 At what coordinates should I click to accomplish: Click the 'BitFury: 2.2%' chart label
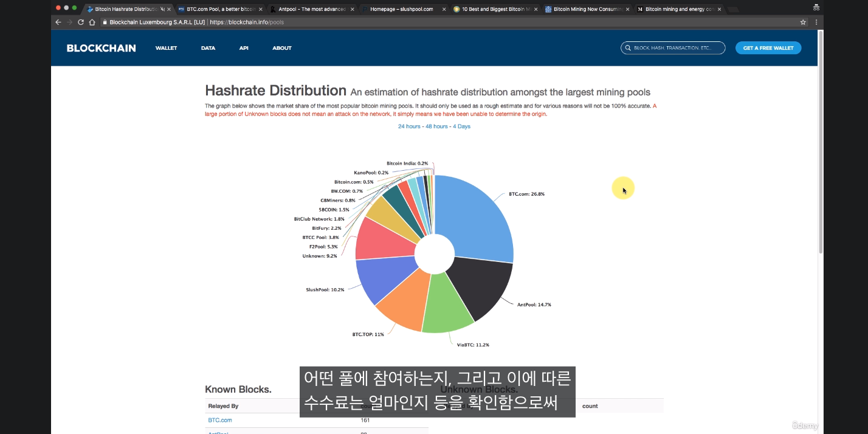click(x=326, y=228)
